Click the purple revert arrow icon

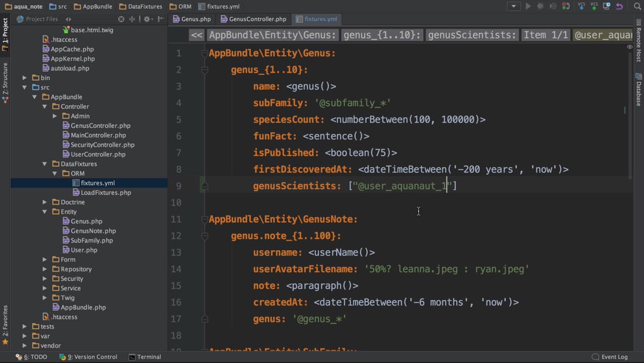pos(620,6)
